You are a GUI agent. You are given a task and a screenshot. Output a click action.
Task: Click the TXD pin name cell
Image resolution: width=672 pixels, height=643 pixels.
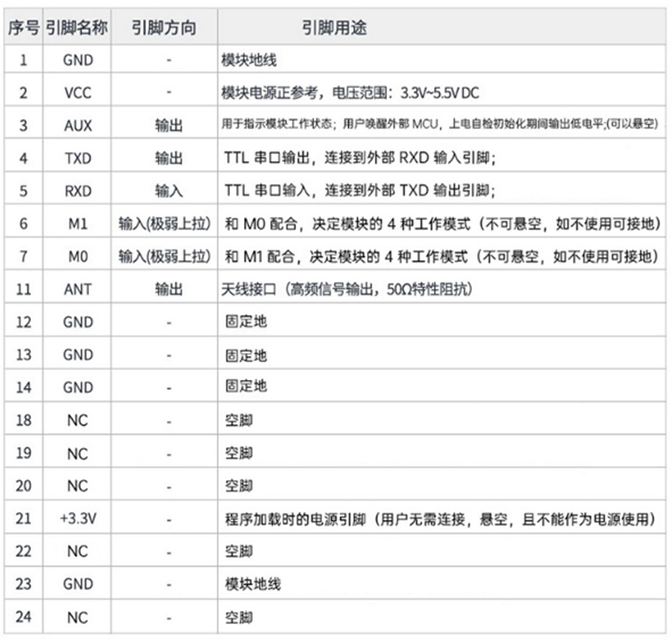pyautogui.click(x=77, y=158)
